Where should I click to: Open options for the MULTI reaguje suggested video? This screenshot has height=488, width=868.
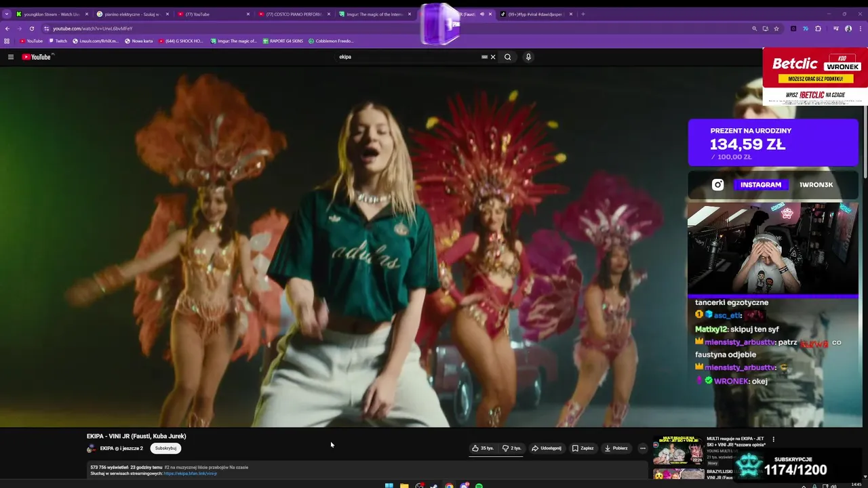click(773, 439)
